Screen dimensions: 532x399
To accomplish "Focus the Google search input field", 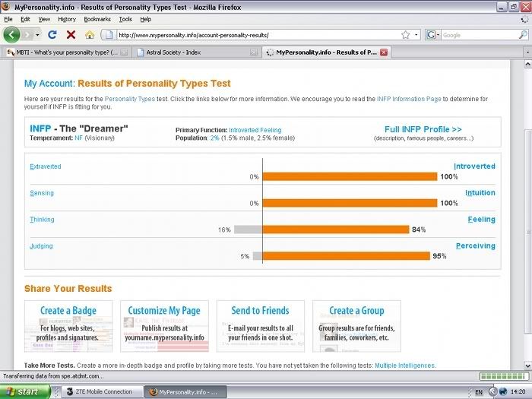I will point(480,35).
